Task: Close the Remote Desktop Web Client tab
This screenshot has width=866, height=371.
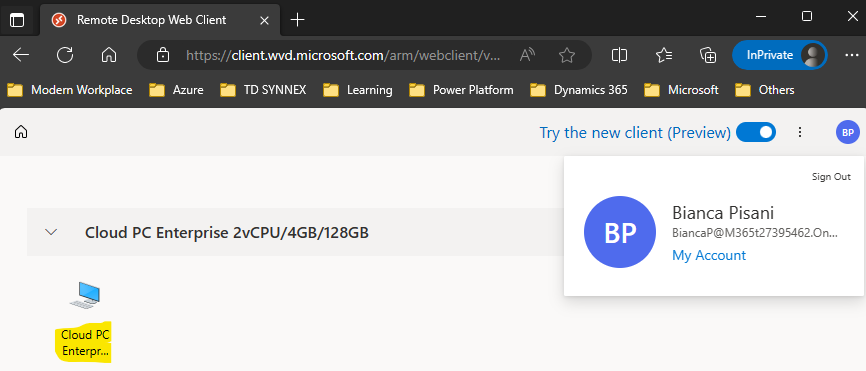Action: coord(264,20)
